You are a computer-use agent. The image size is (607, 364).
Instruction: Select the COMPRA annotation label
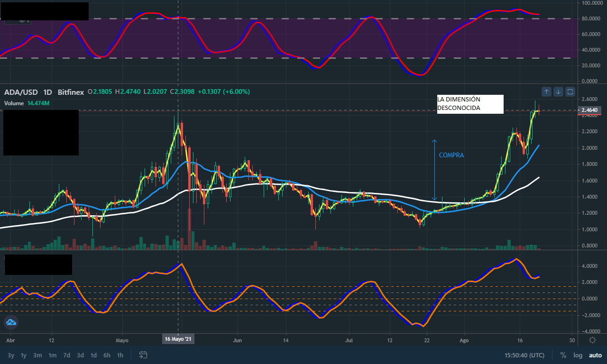451,155
